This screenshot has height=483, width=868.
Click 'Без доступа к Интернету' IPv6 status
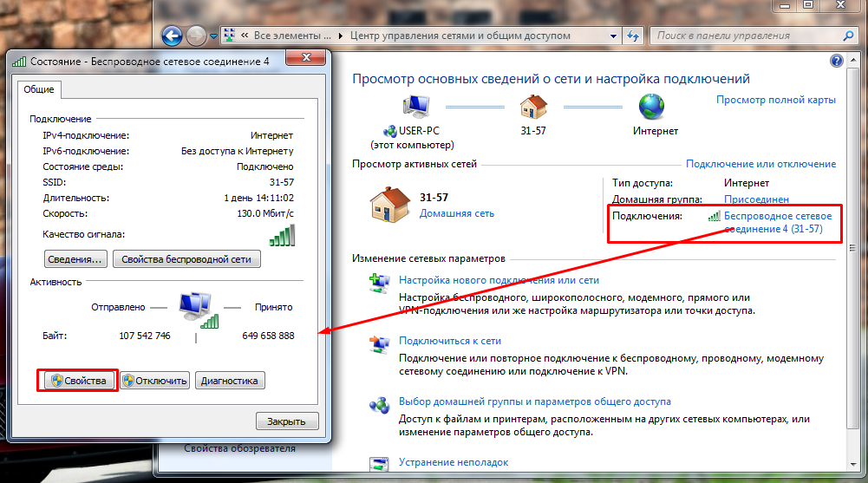pyautogui.click(x=238, y=151)
